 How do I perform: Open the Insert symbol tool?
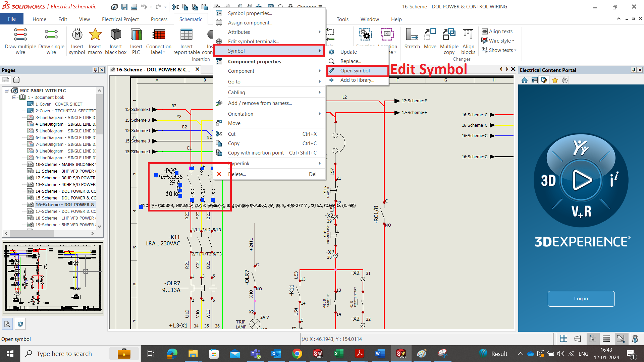[77, 40]
